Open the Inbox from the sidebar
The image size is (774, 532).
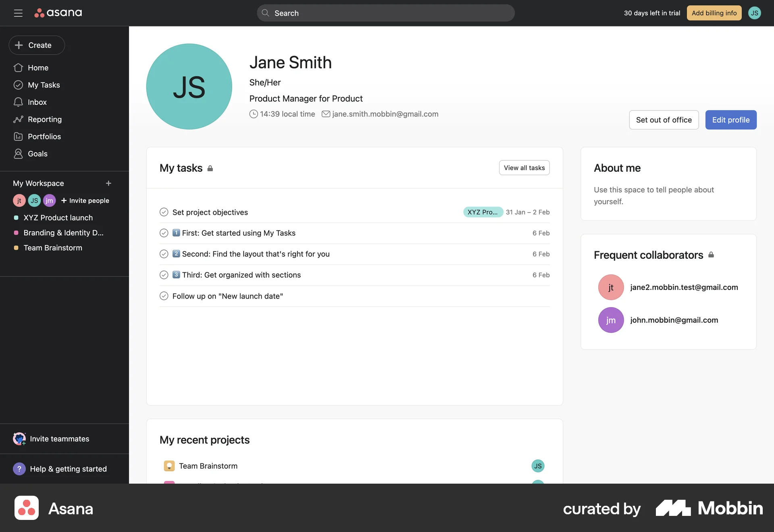[x=37, y=102]
